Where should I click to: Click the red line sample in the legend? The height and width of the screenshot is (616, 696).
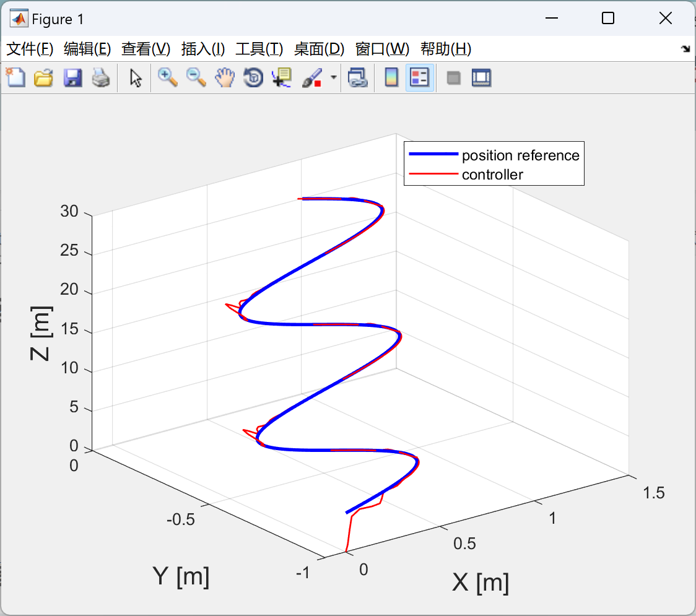tap(433, 173)
